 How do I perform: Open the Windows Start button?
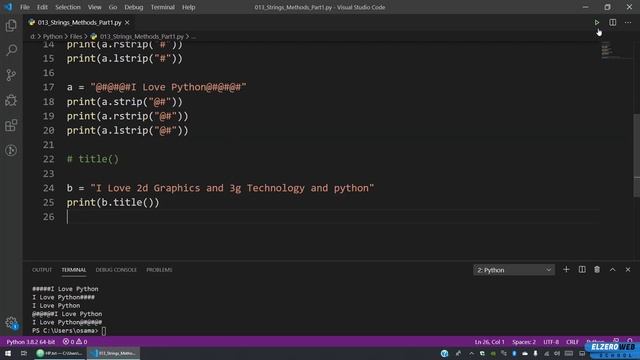[x=8, y=353]
